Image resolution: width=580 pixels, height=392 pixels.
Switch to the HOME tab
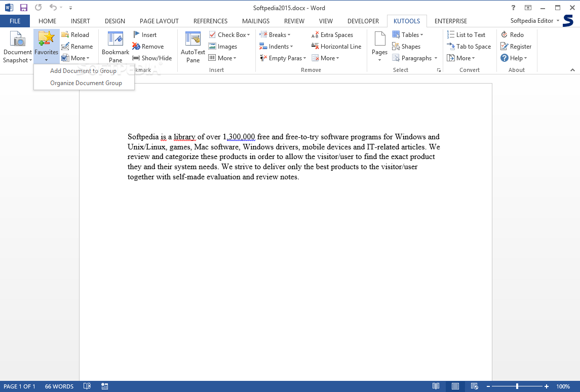(x=47, y=21)
